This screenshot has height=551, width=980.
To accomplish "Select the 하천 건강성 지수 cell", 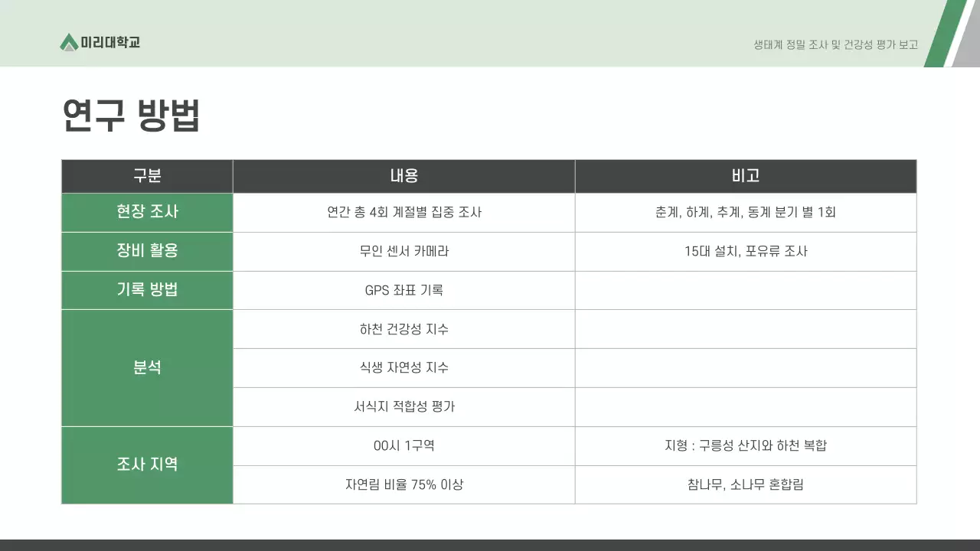I will pos(403,329).
